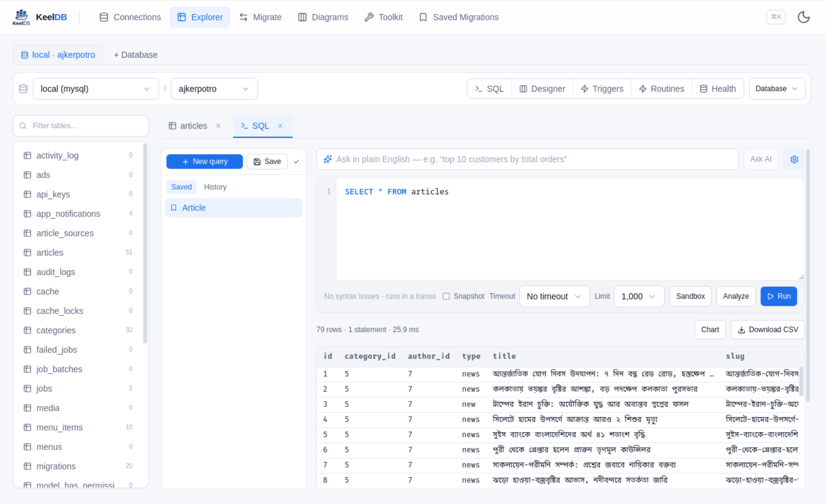This screenshot has height=504, width=826.
Task: Run the SQL query
Action: [x=779, y=296]
